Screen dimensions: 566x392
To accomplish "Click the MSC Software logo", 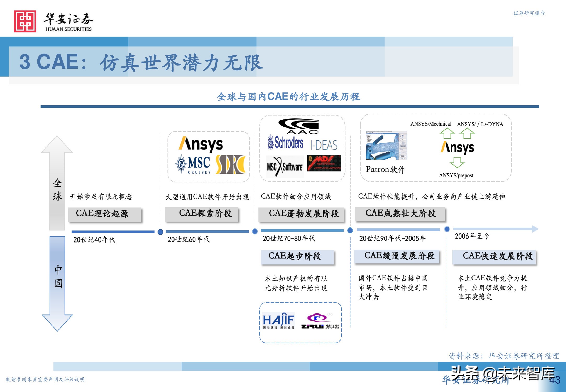I will coord(285,166).
